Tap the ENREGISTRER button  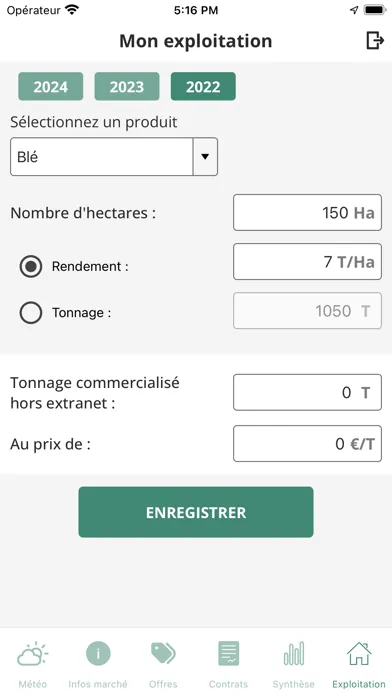click(x=196, y=512)
